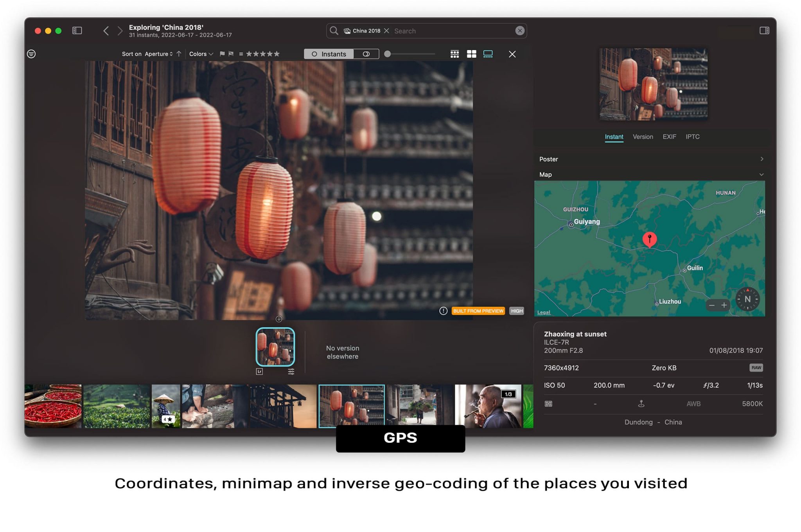This screenshot has height=532, width=801.
Task: Click the 'Zhaoxing at sunset' title
Action: coord(575,334)
